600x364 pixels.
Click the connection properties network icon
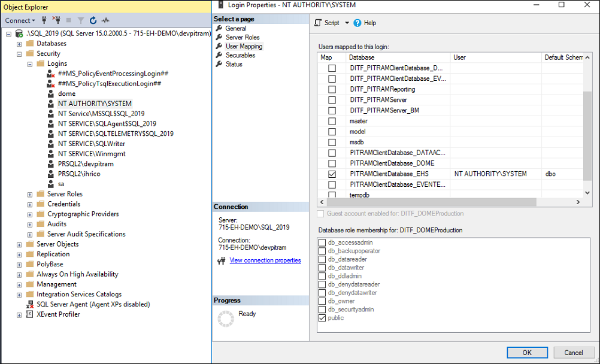point(221,261)
